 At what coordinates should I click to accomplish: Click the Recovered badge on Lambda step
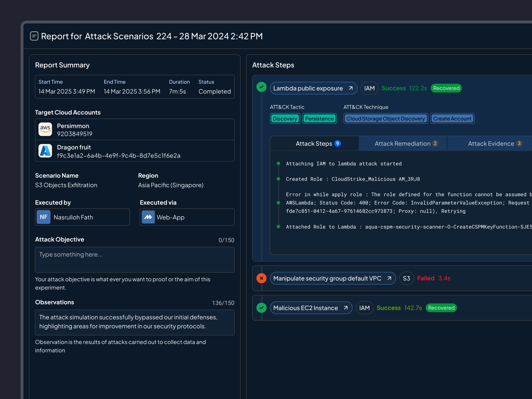(x=446, y=88)
